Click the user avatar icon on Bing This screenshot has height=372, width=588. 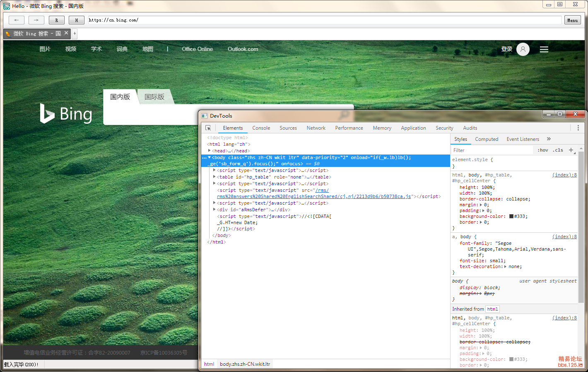tap(523, 49)
